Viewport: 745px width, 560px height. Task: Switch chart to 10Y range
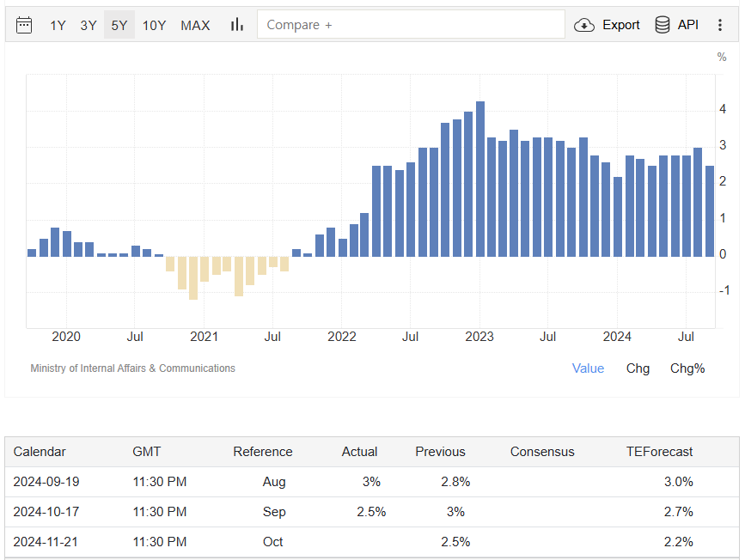point(155,25)
